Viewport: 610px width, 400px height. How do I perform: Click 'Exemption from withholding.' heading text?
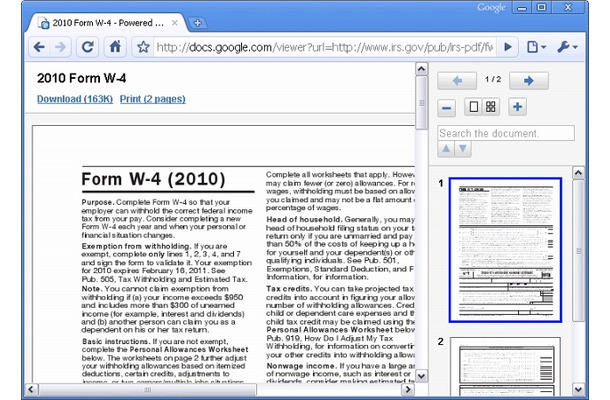(x=136, y=246)
